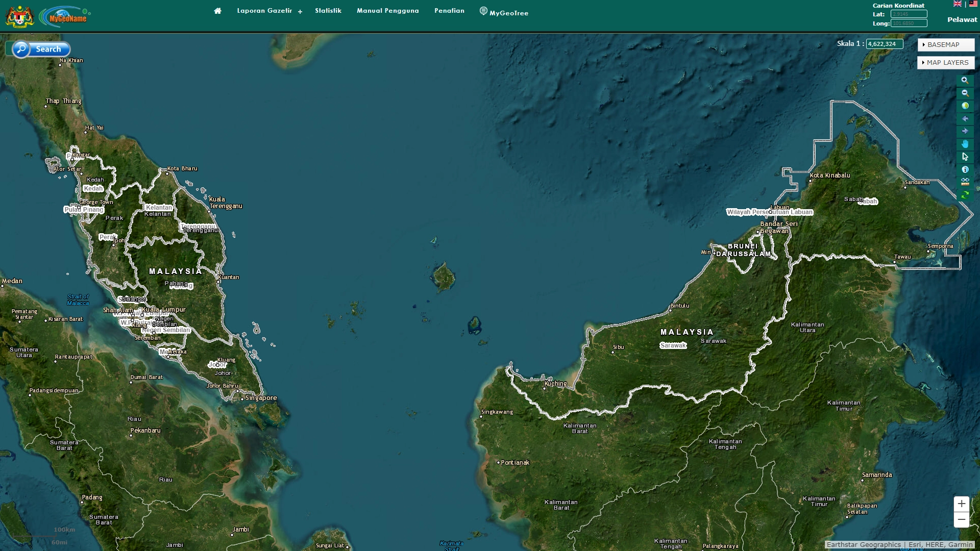Click the green refresh map tool
The image size is (980, 551).
965,195
